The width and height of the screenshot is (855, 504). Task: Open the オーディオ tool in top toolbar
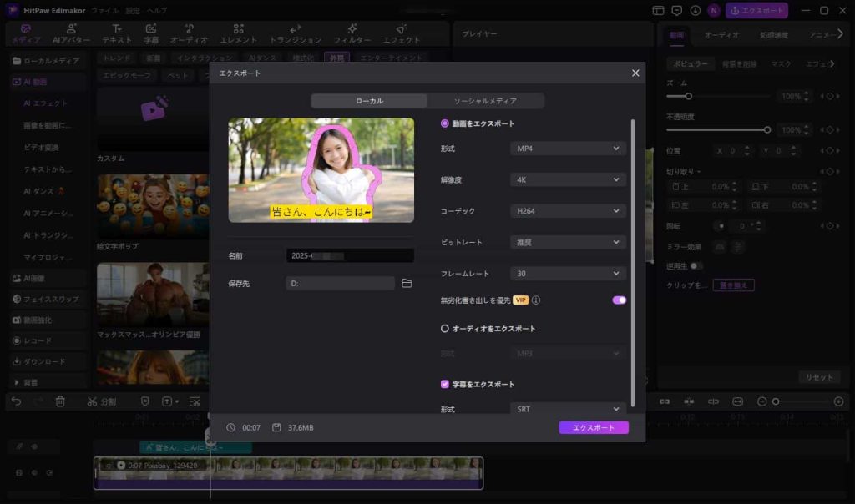(x=189, y=33)
